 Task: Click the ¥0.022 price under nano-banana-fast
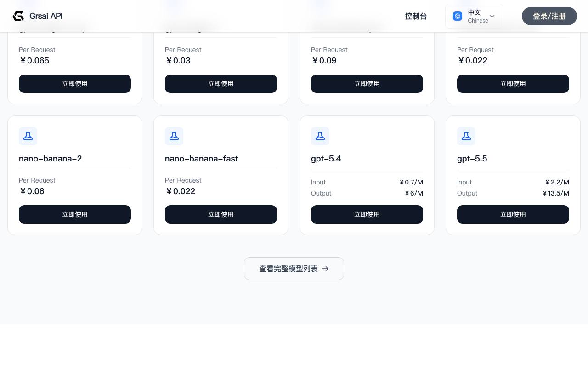pyautogui.click(x=180, y=191)
